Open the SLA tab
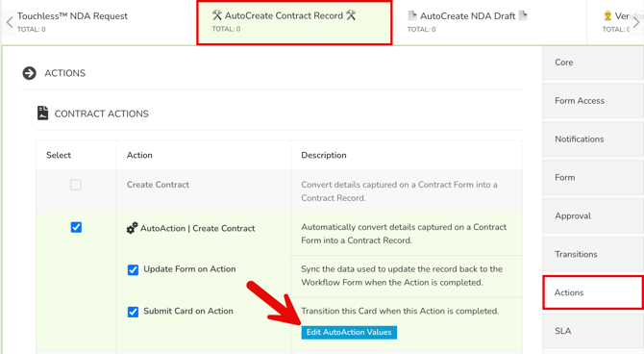This screenshot has width=644, height=354. [593, 331]
